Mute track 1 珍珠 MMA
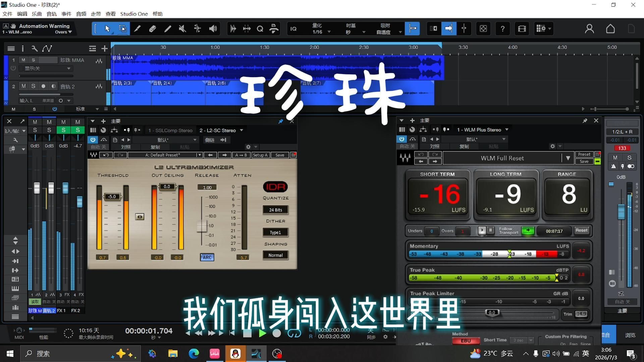Viewport: 644px width, 362px height. click(23, 60)
